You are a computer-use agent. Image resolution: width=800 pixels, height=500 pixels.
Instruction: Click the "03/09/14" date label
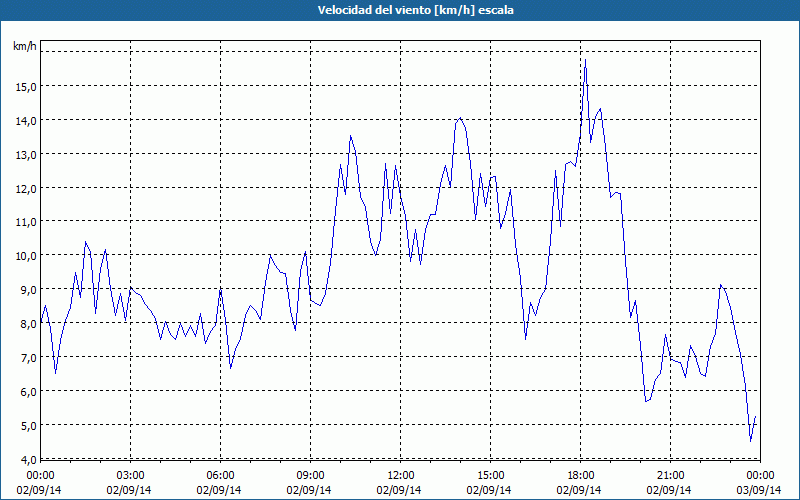pyautogui.click(x=759, y=490)
